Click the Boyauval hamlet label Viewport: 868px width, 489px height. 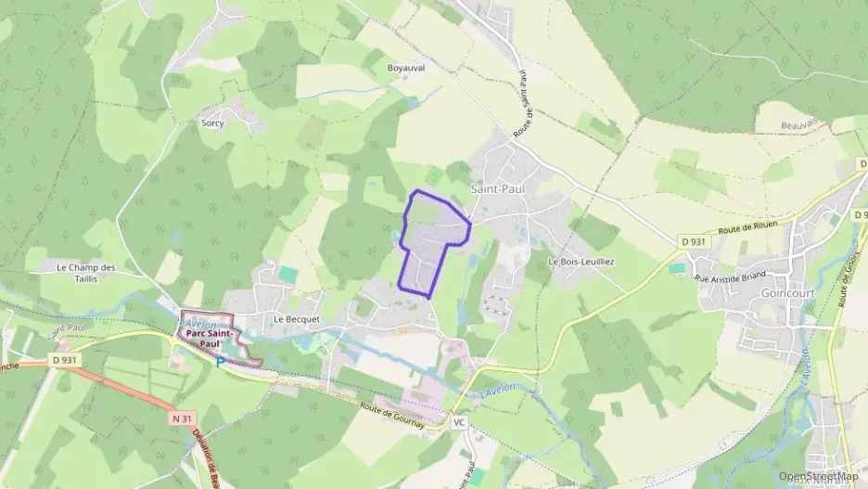(406, 68)
